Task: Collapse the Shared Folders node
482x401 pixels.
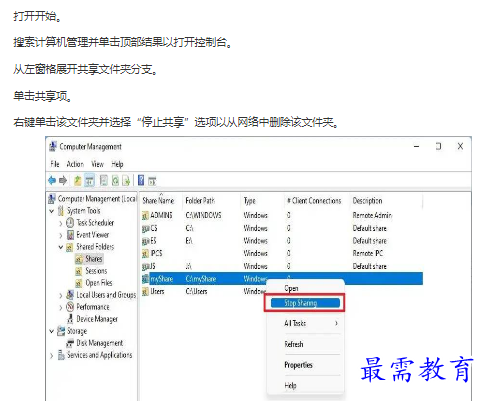Action: click(x=61, y=247)
